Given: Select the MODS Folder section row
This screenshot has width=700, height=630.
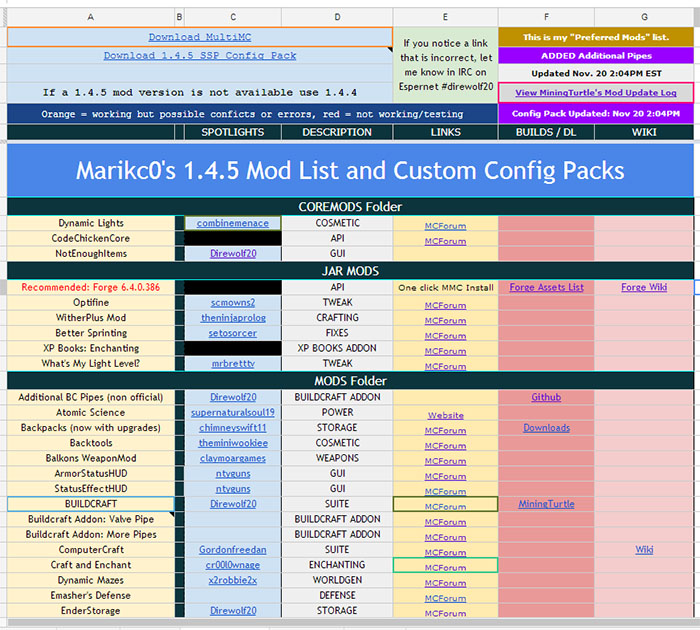Looking at the screenshot, I should pyautogui.click(x=350, y=381).
